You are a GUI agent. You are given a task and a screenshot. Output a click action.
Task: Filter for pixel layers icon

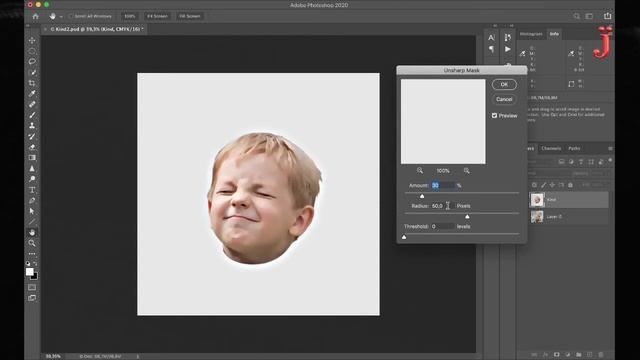(x=561, y=162)
